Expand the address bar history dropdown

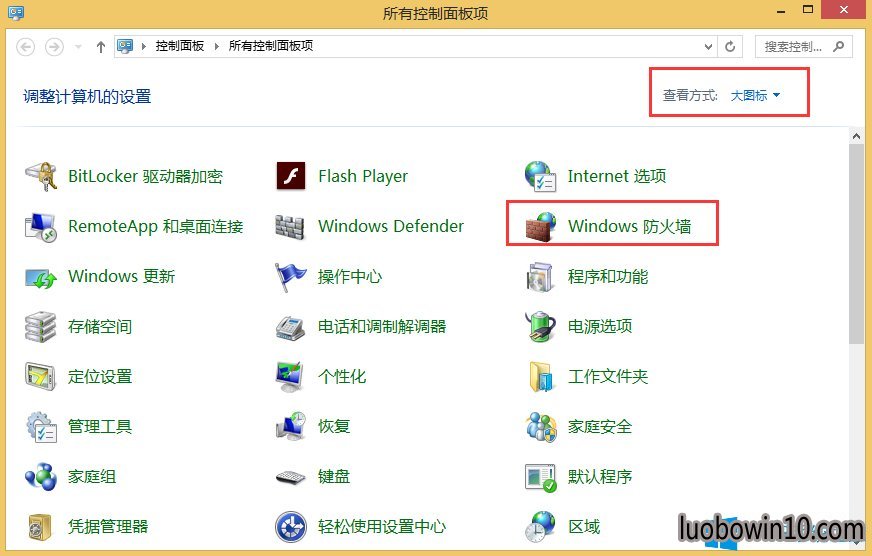[708, 47]
